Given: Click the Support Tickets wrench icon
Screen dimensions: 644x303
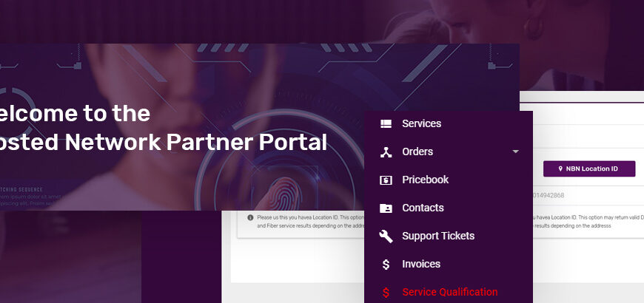Looking at the screenshot, I should tap(386, 236).
